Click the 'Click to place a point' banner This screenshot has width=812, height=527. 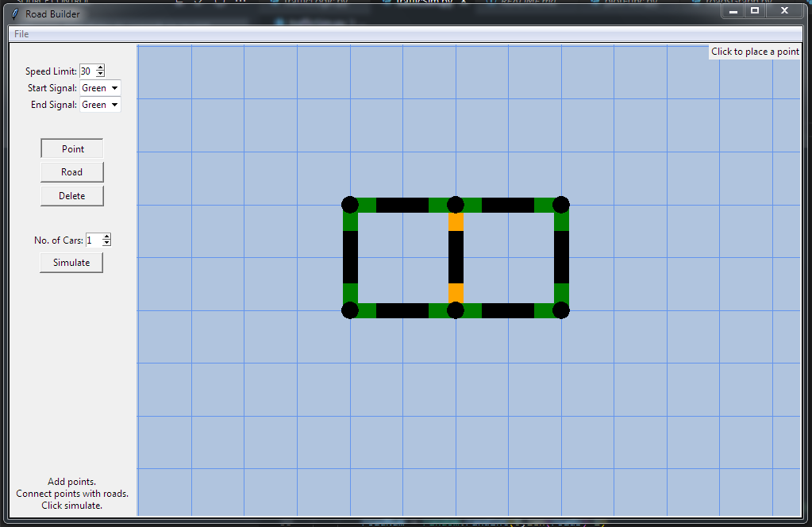(x=753, y=51)
